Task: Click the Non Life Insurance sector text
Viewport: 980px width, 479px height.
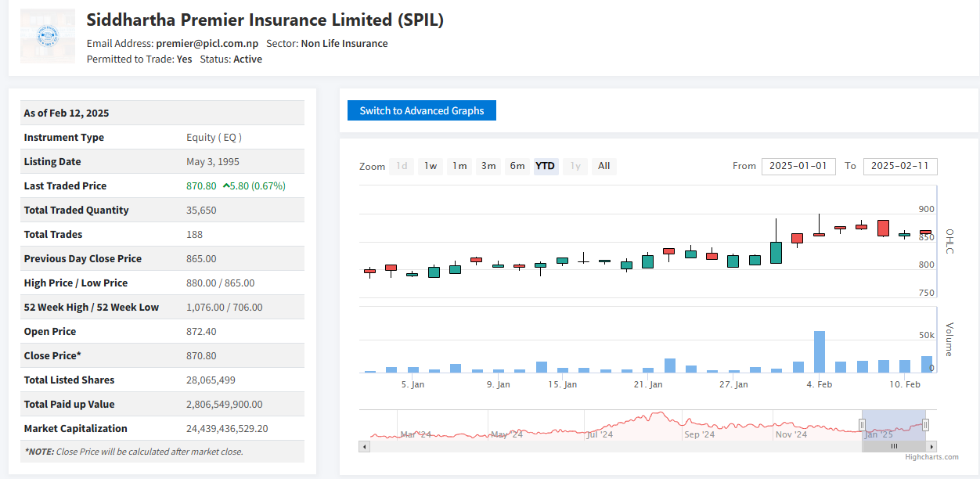Action: tap(344, 44)
